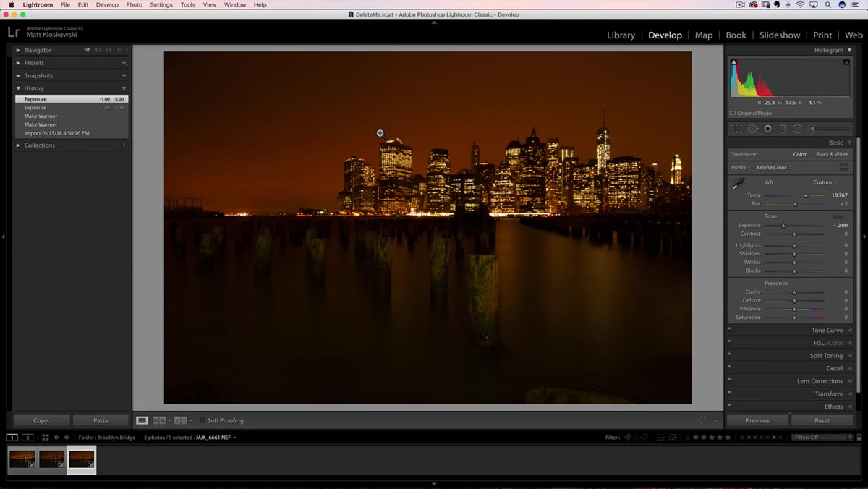The height and width of the screenshot is (489, 868).
Task: Filter by flagged photos icon
Action: (628, 438)
